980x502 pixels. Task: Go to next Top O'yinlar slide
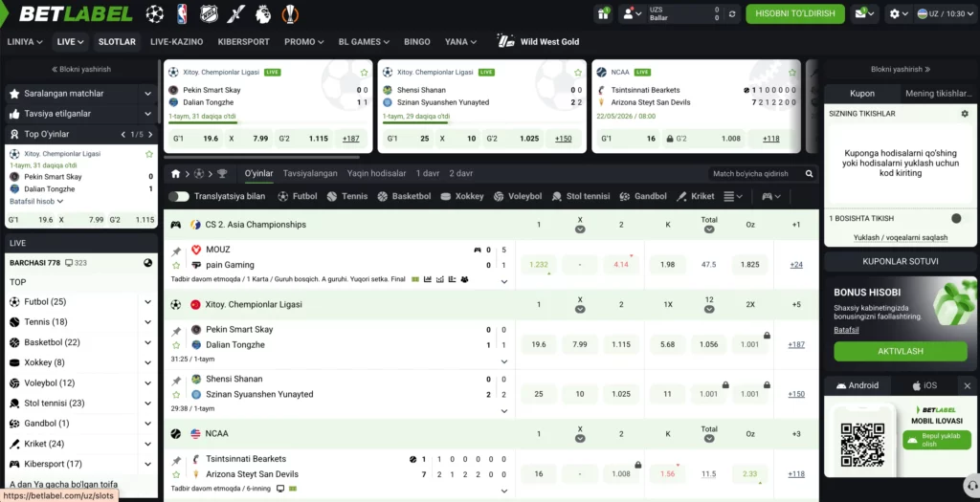[149, 134]
